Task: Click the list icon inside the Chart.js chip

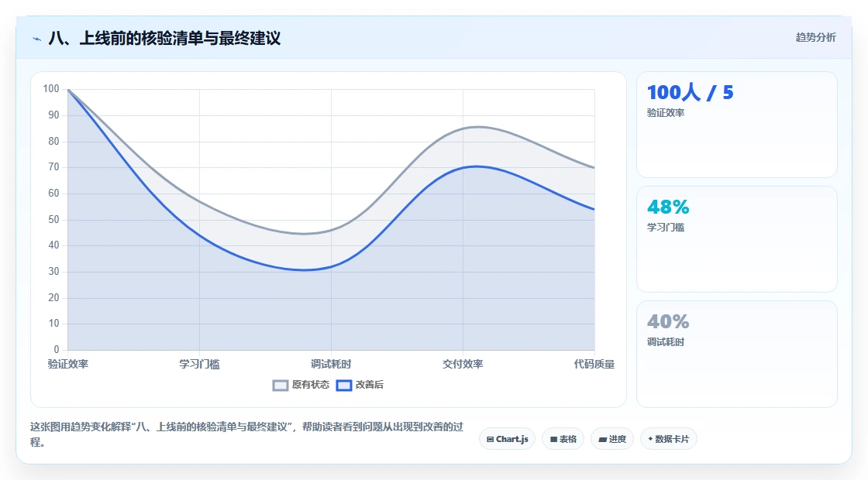Action: 490,440
